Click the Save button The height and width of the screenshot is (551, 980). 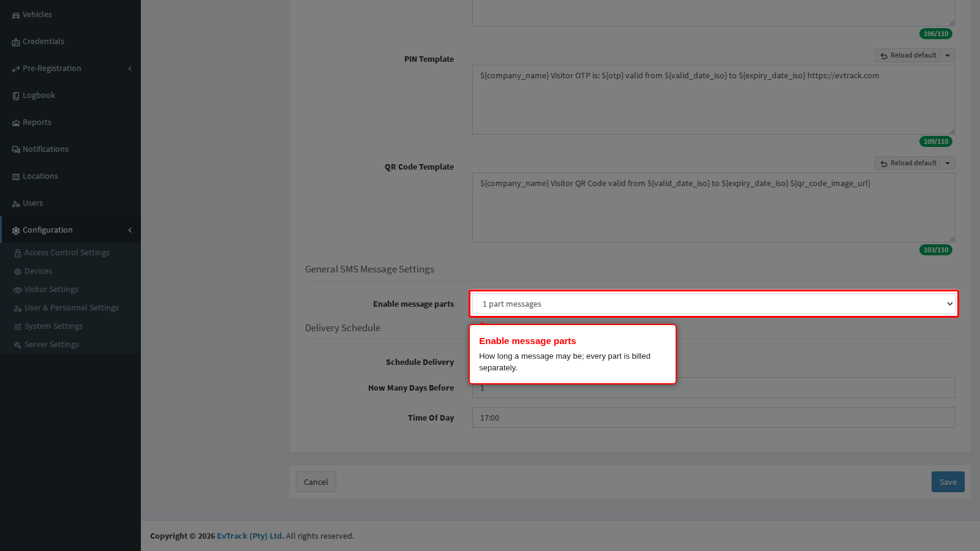[948, 482]
